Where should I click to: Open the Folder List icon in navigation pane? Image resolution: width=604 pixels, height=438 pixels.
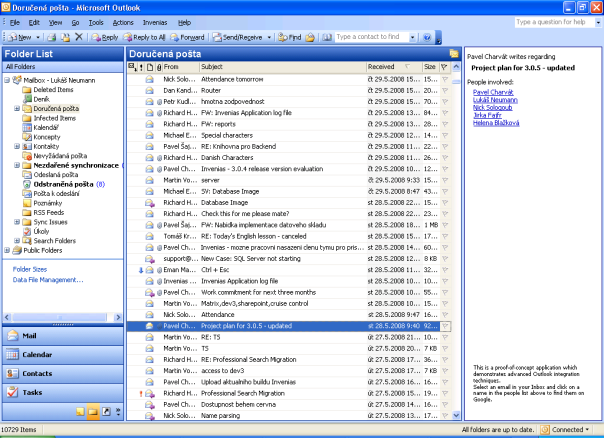93,412
